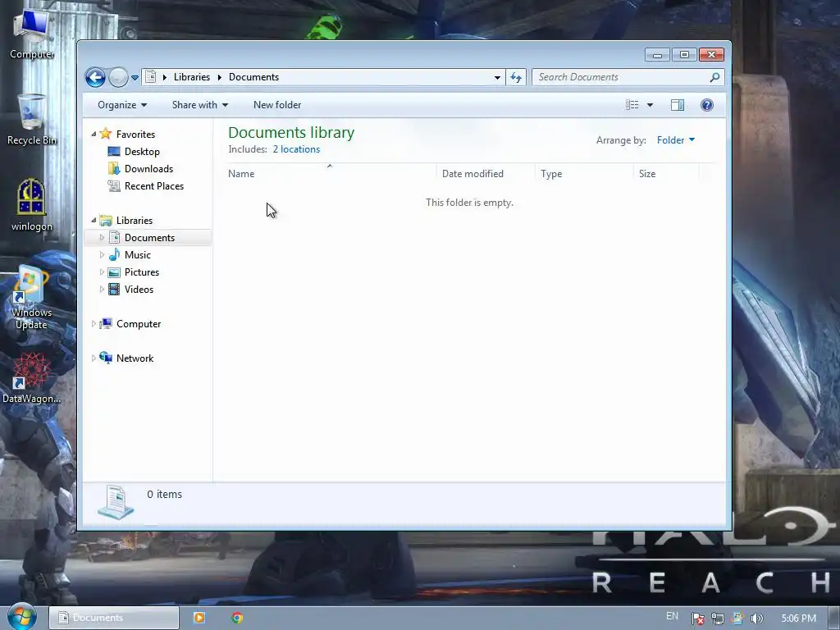The width and height of the screenshot is (840, 630).
Task: Select the winlogon desktop icon
Action: coord(32,205)
